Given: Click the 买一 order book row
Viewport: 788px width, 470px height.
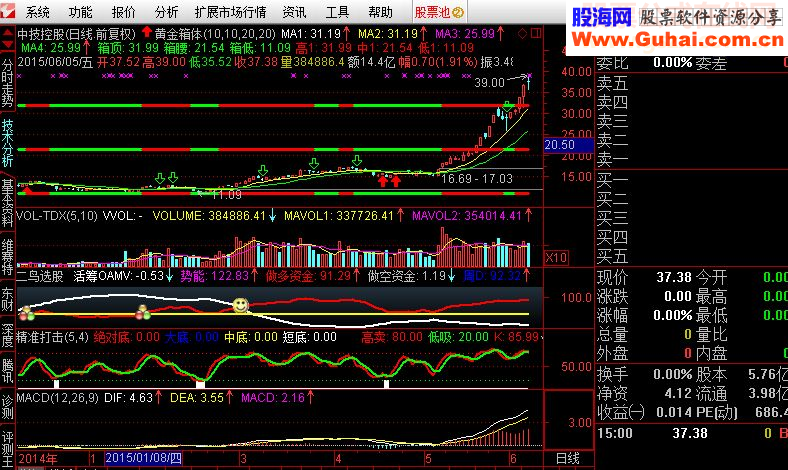Looking at the screenshot, I should (692, 179).
